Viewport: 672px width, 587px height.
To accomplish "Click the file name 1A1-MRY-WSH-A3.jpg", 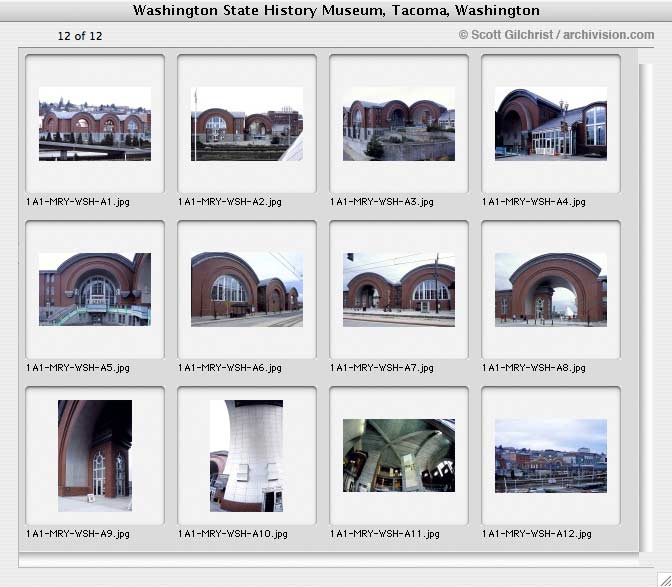I will coord(381,202).
